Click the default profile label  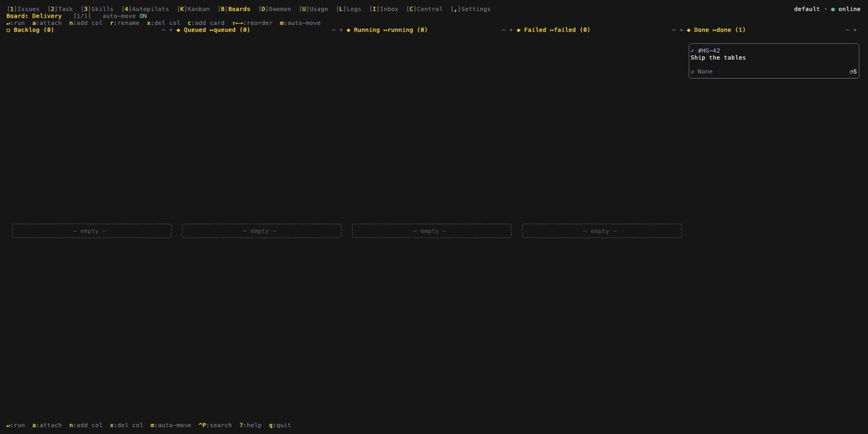point(807,9)
